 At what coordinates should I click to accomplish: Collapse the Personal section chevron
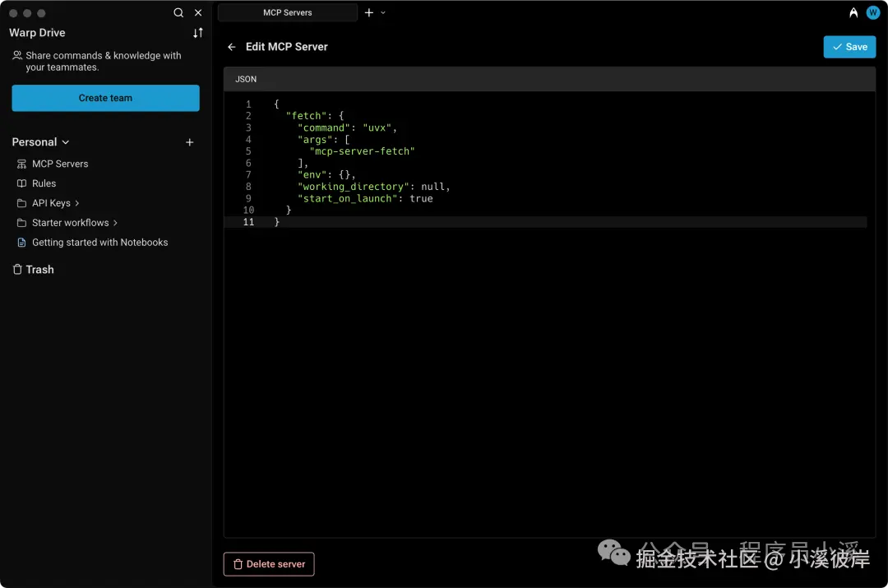66,142
